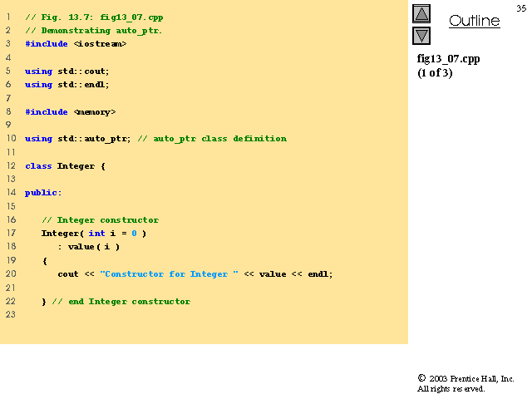
Task: Select the #include <memory> line
Action: (71, 111)
